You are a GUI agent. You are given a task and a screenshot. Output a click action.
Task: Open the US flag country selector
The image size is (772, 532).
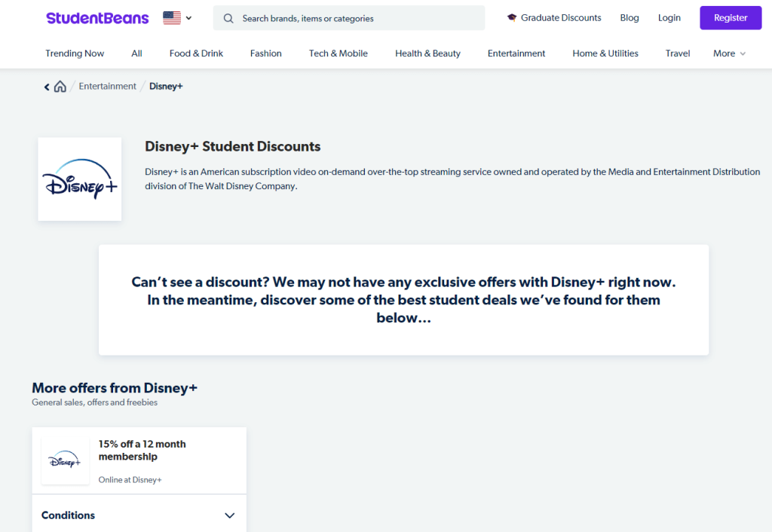pos(177,18)
